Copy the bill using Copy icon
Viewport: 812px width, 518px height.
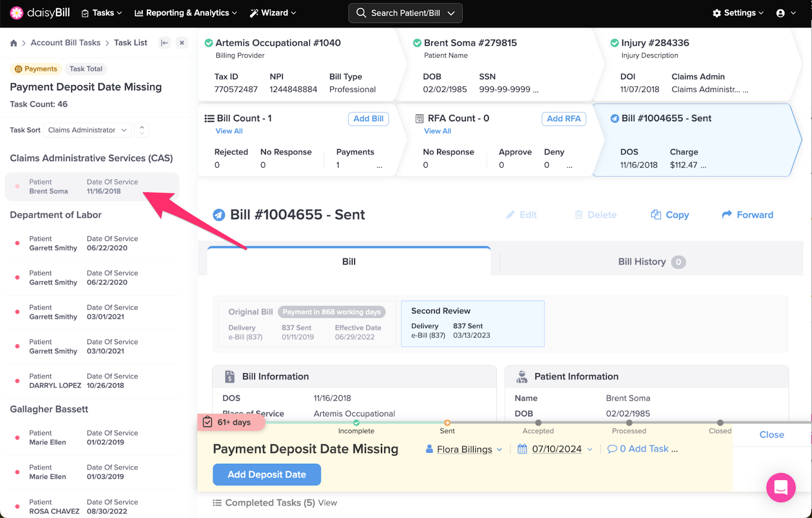tap(670, 215)
